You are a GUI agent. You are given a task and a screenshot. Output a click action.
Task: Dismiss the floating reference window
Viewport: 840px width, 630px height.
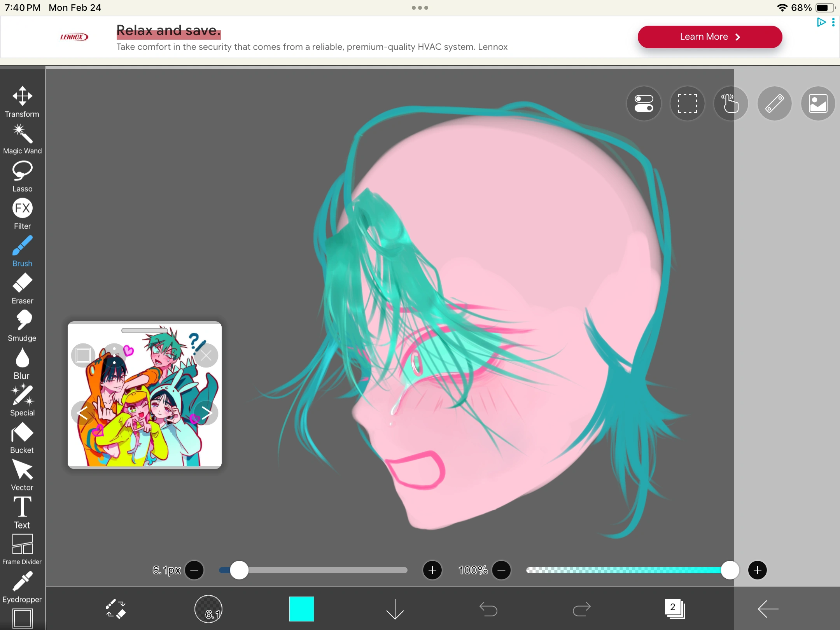[206, 355]
